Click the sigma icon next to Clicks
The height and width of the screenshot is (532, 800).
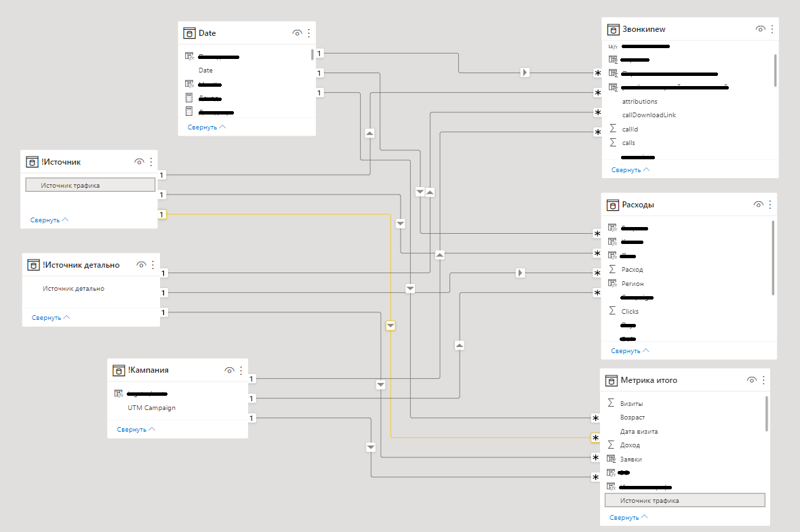[x=612, y=310]
